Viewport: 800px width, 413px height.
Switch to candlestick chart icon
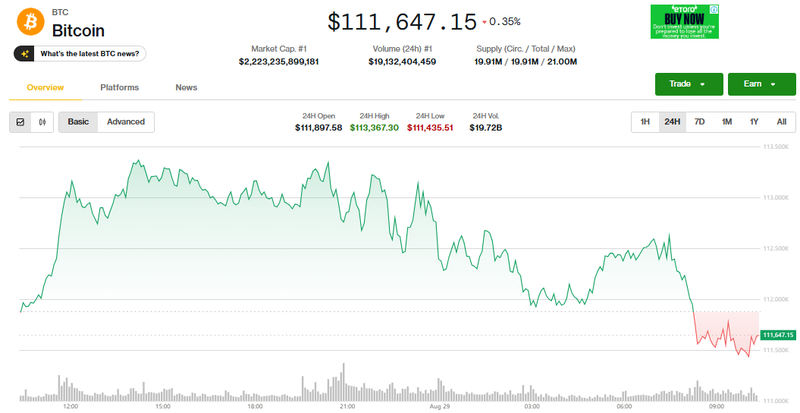point(42,122)
